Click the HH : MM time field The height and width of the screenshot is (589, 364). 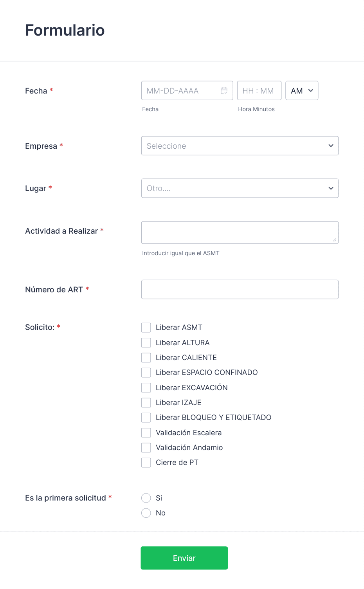[x=259, y=90]
